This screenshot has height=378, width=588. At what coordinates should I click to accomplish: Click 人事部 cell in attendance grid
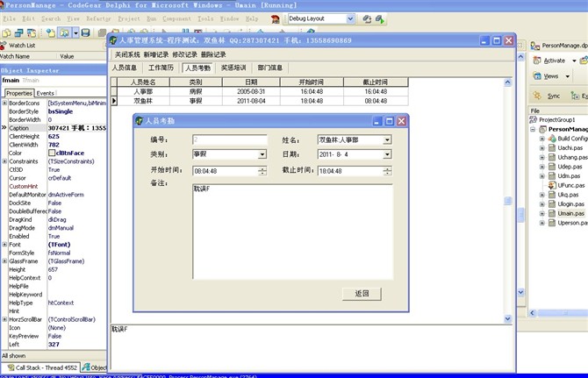coord(143,92)
